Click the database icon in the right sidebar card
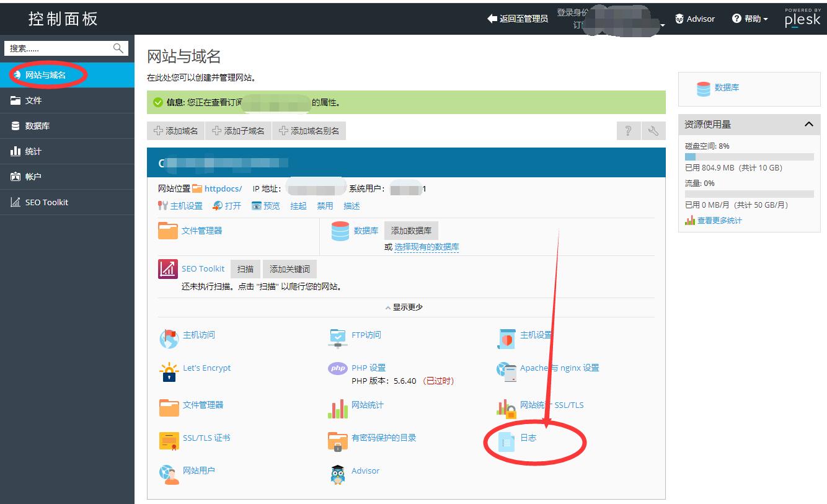Screen dimensions: 827x504 [x=703, y=89]
